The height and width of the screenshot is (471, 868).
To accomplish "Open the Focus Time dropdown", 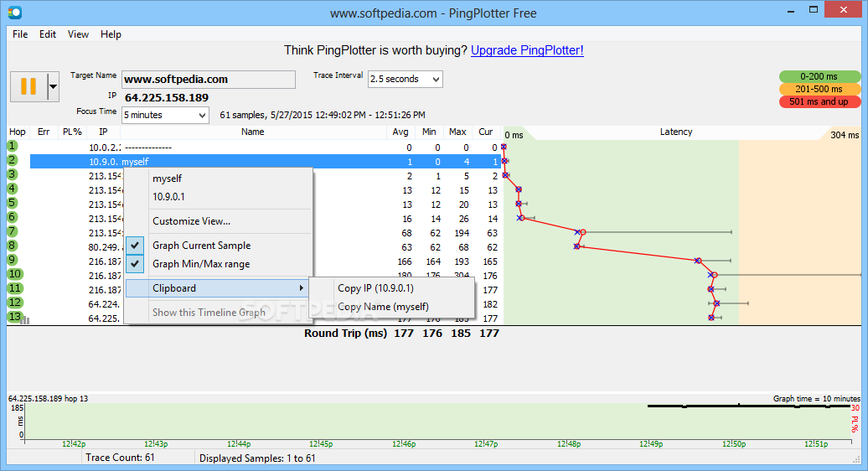I will pyautogui.click(x=203, y=115).
